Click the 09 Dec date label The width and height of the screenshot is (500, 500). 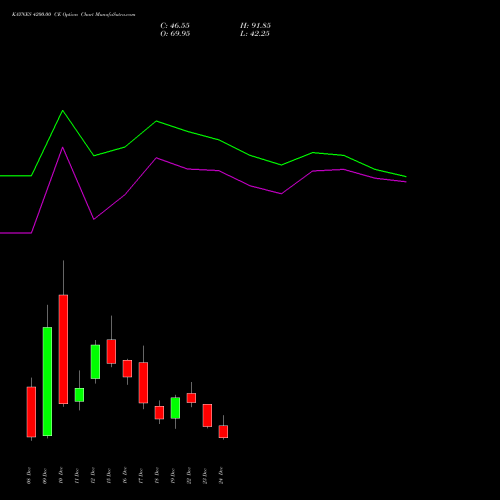[45, 476]
